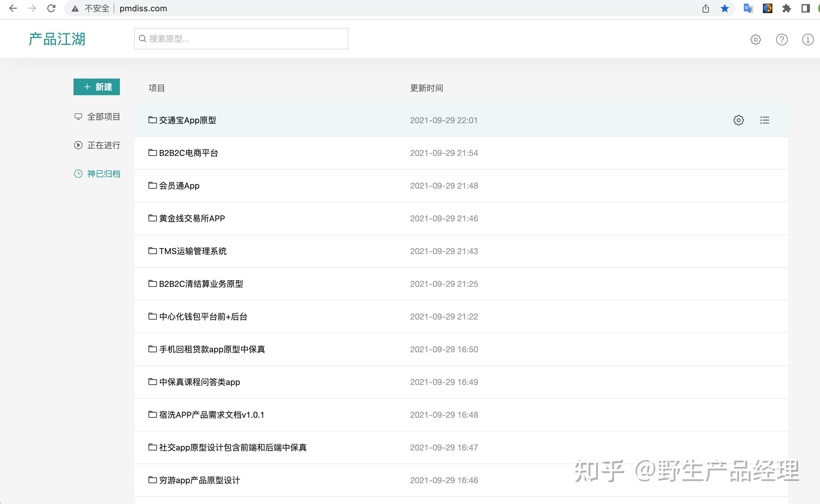Open the info icon in header

pyautogui.click(x=807, y=39)
